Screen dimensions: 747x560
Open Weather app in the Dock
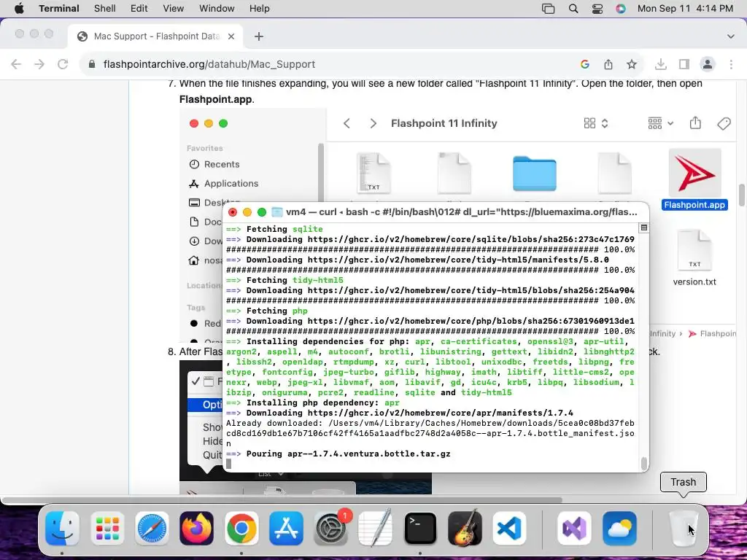tap(619, 528)
